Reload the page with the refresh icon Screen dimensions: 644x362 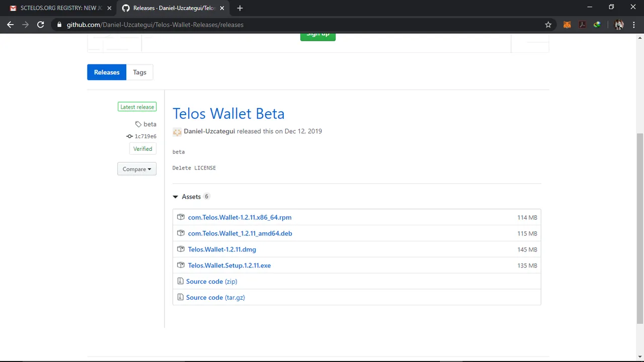(41, 25)
